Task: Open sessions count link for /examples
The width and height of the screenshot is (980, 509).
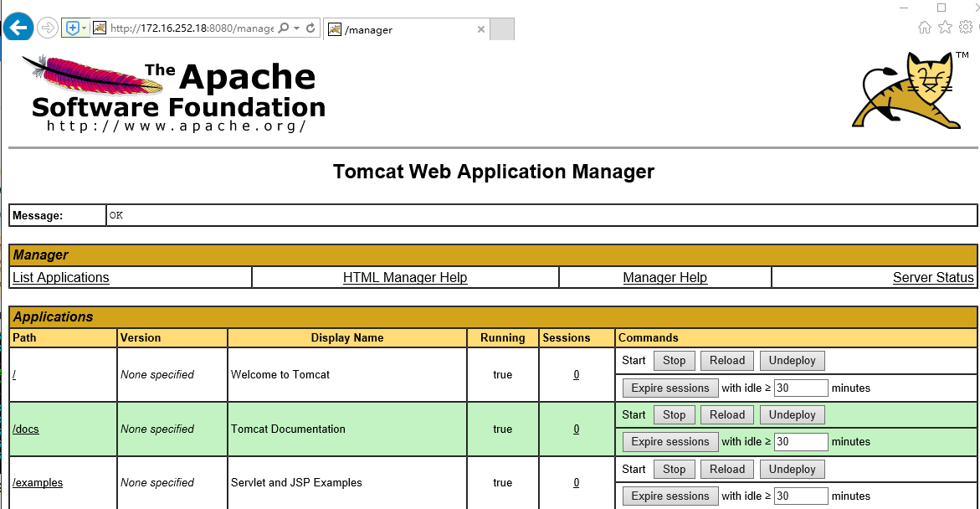Action: pyautogui.click(x=577, y=483)
